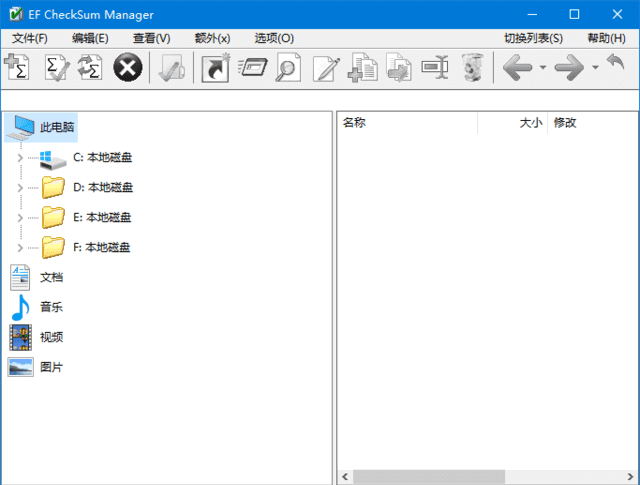Select the 音乐 library item
Screen dimensions: 640x485
(x=51, y=307)
